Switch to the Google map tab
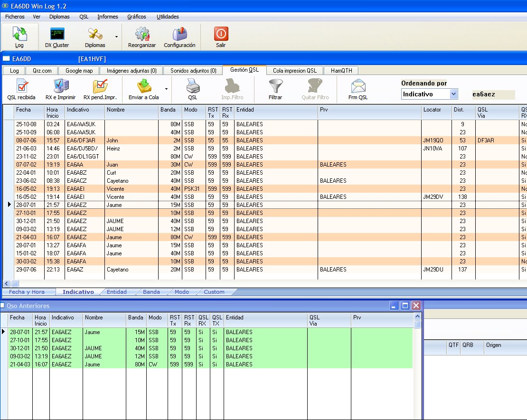Screen dimensions: 527x420 click(x=79, y=71)
